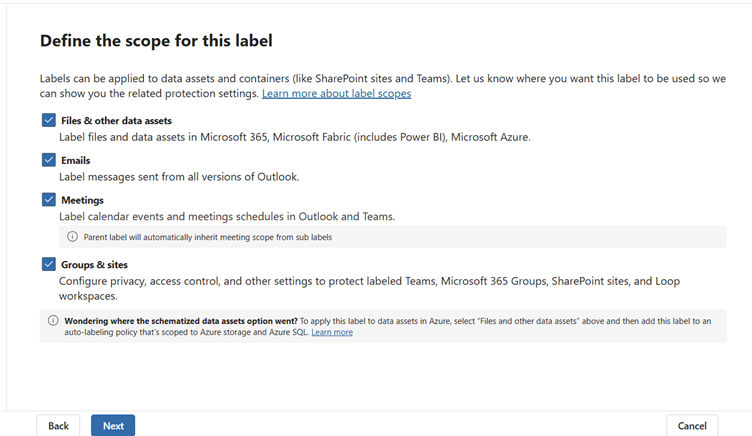Click the Emails label text

tap(76, 160)
